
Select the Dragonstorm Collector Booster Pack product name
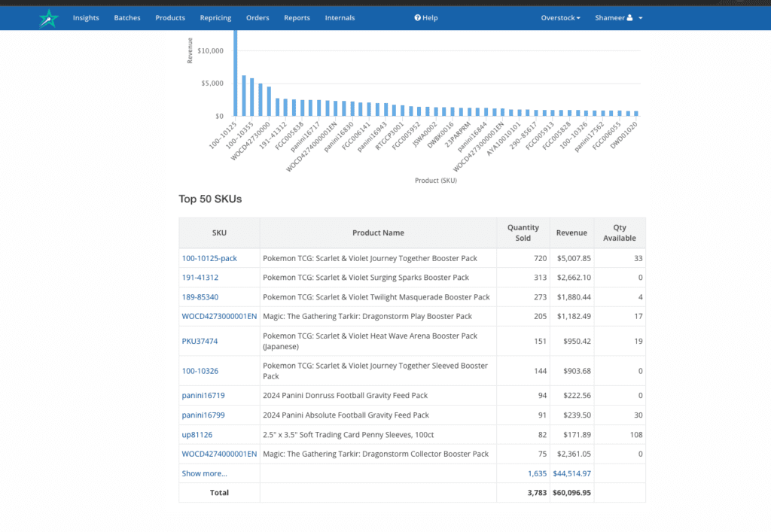(x=376, y=454)
